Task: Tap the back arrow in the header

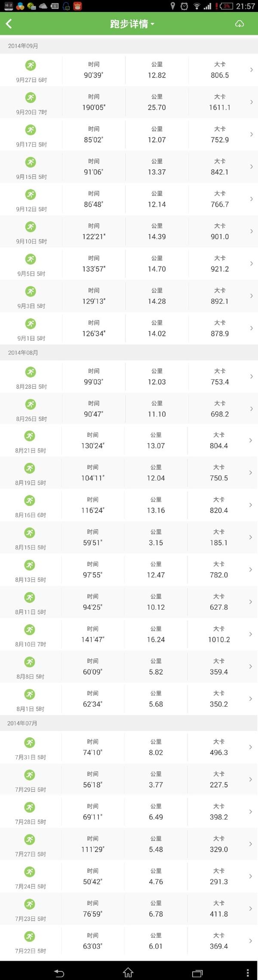Action: pos(9,24)
